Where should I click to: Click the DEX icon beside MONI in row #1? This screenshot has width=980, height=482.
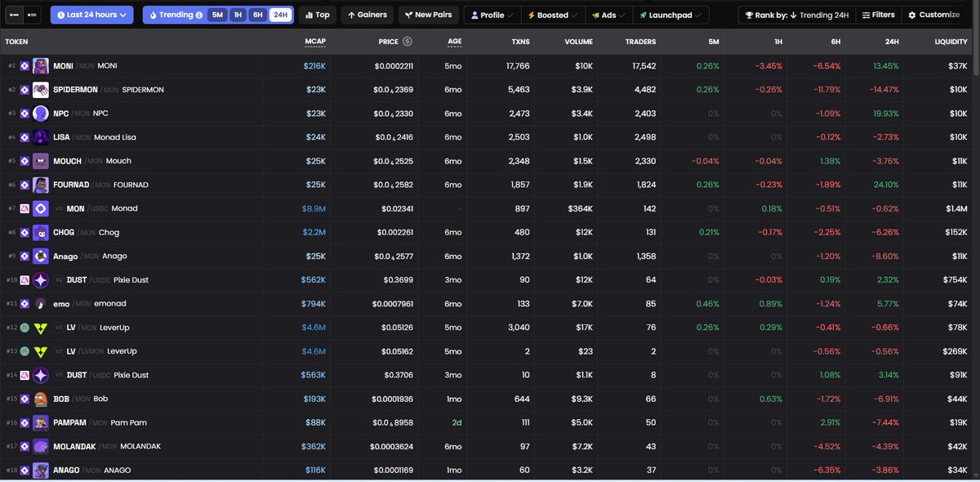coord(24,66)
